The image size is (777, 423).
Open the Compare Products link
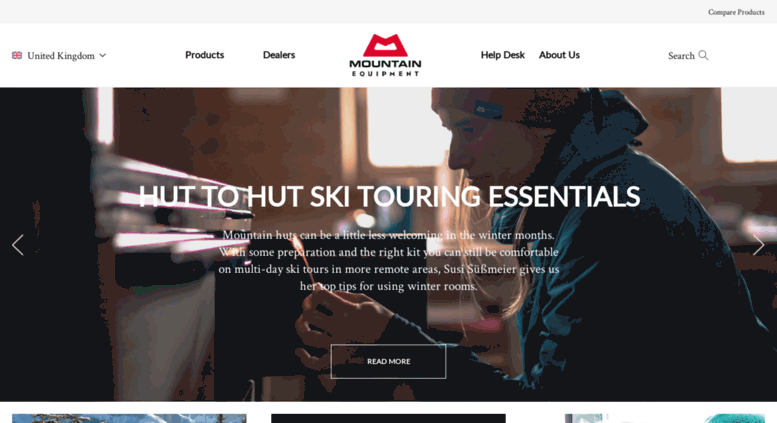736,12
